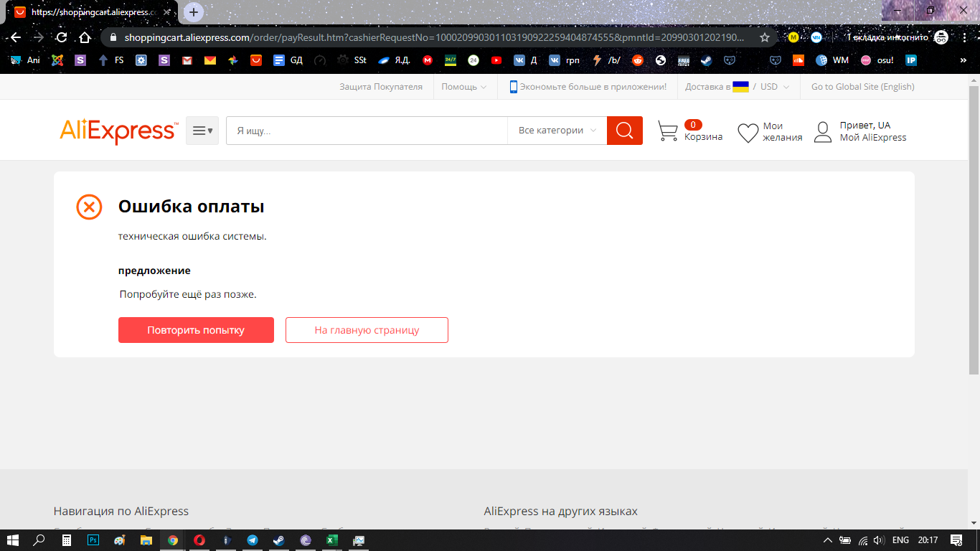Open the osu! bookmark

877,60
